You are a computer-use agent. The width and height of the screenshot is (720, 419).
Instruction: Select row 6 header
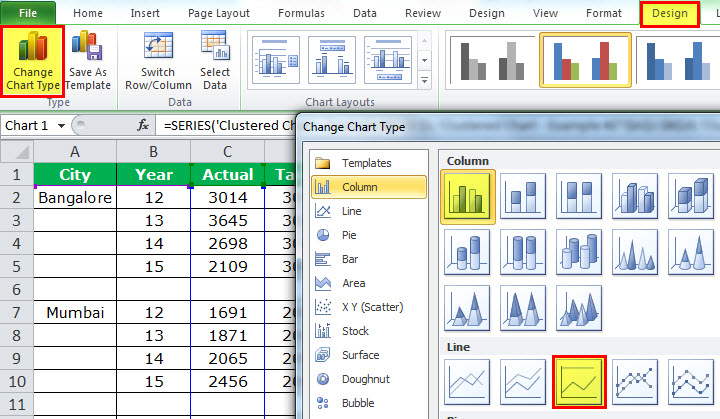point(17,289)
